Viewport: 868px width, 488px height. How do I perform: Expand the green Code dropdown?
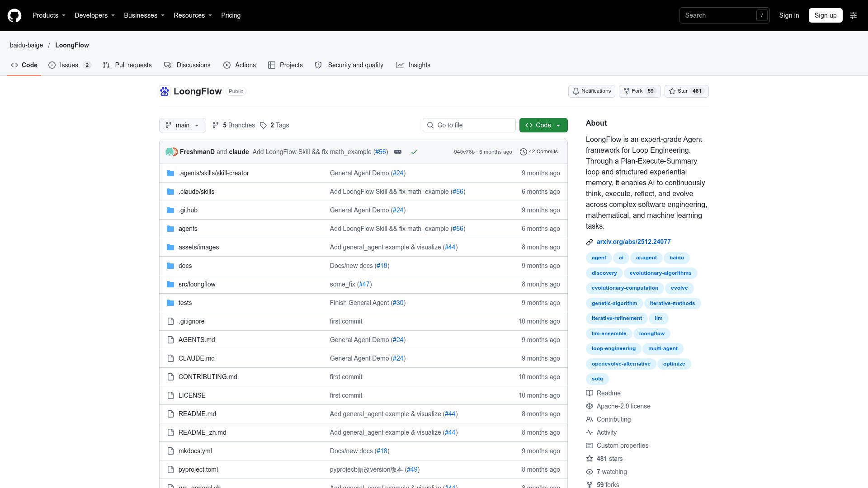coord(543,125)
